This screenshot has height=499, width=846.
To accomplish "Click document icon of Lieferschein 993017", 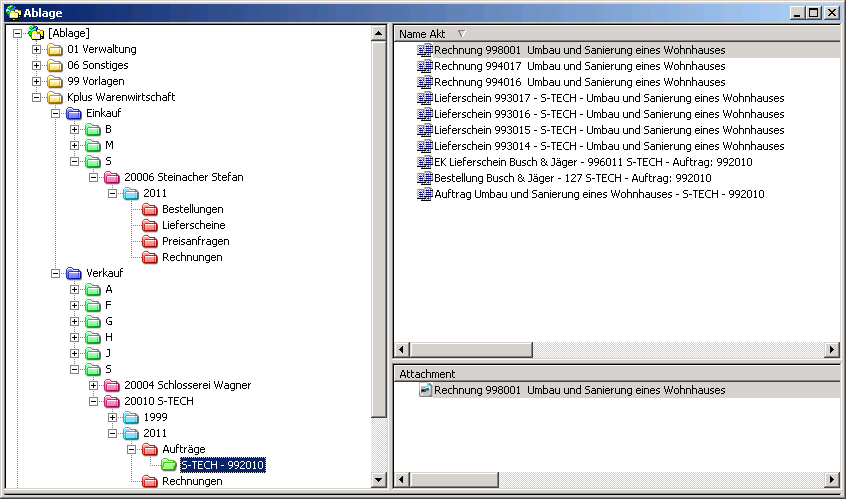I will click(x=425, y=98).
